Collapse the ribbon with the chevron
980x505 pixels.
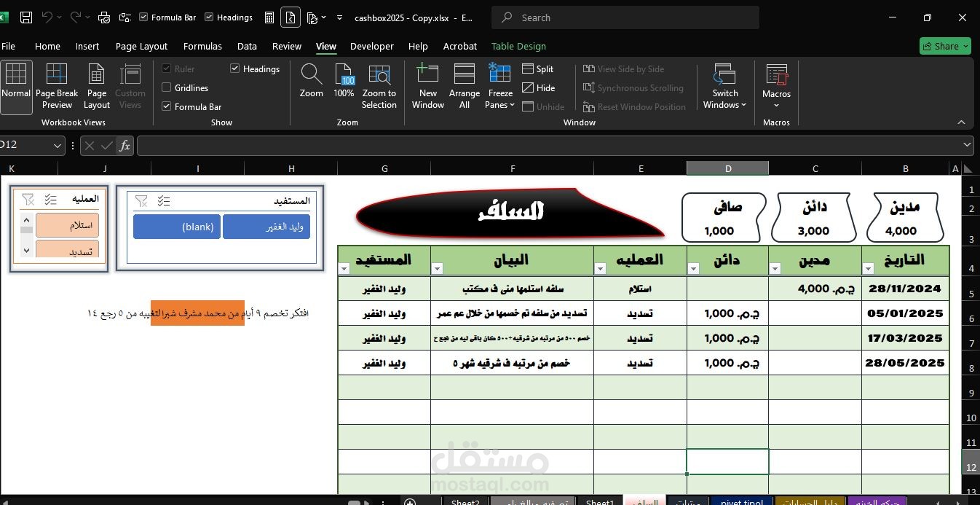[961, 122]
